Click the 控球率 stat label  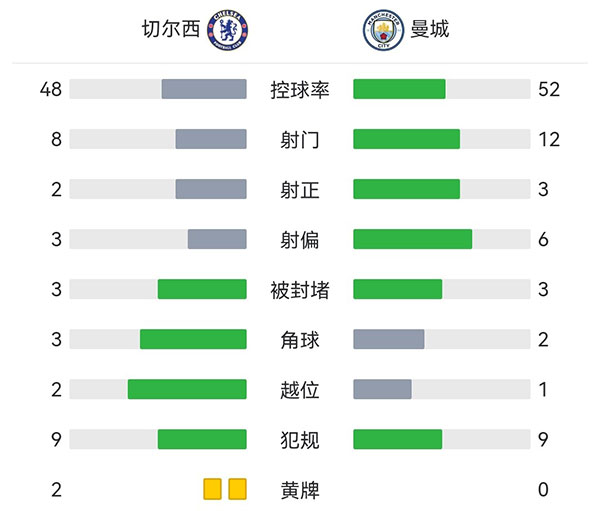pyautogui.click(x=300, y=89)
